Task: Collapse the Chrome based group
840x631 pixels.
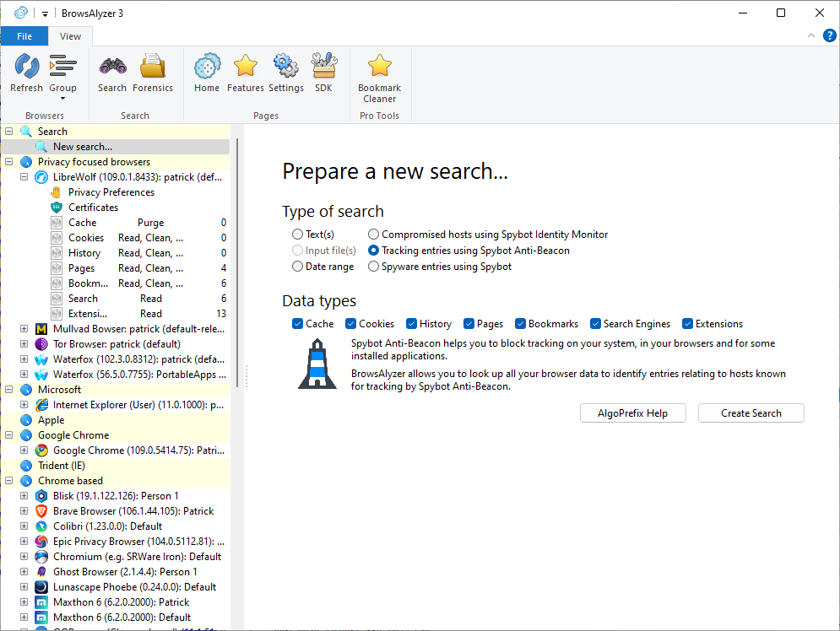Action: pos(9,481)
